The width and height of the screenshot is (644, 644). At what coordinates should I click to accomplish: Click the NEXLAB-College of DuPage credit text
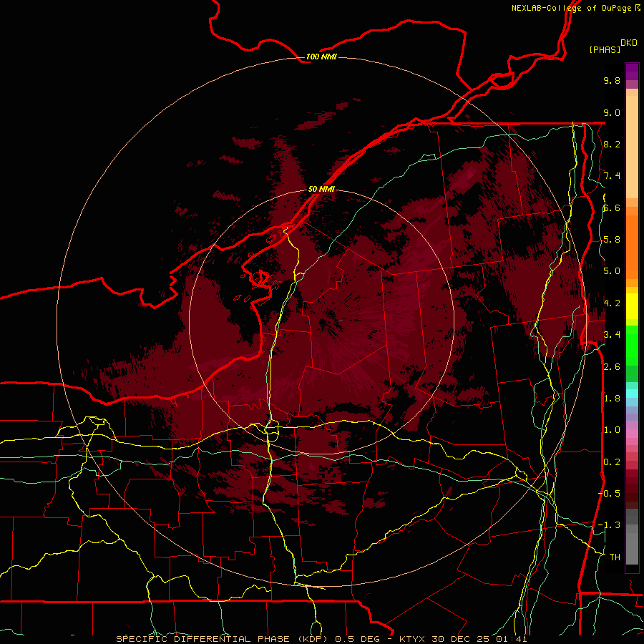click(571, 8)
